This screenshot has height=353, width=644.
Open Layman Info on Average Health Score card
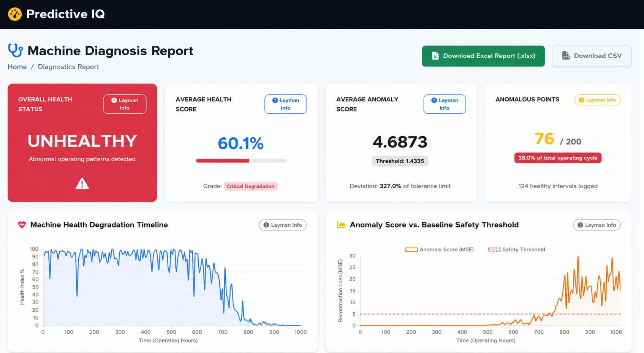coord(285,104)
